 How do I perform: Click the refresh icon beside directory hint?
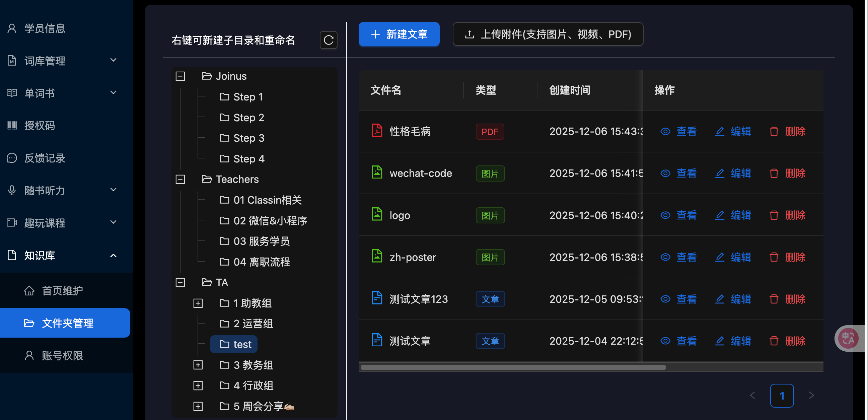[328, 40]
